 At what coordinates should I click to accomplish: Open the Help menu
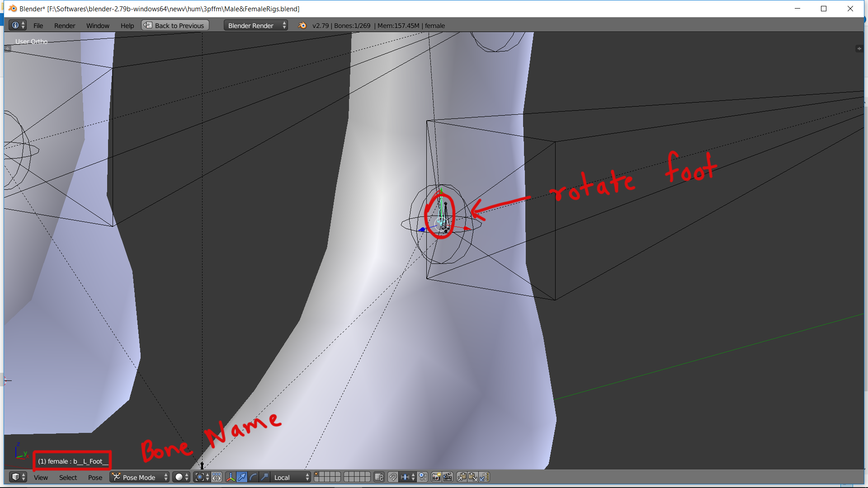[127, 26]
